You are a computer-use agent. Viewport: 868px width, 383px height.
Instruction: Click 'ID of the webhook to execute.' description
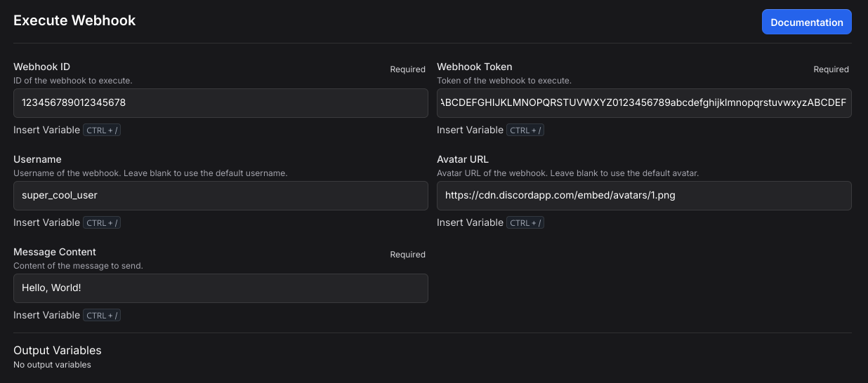pyautogui.click(x=73, y=81)
